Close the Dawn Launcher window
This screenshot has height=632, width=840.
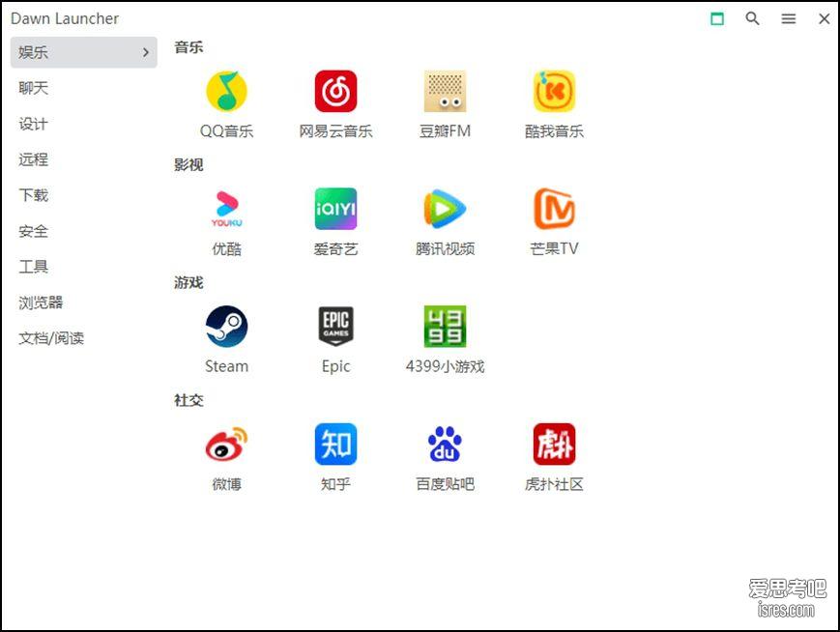coord(824,18)
